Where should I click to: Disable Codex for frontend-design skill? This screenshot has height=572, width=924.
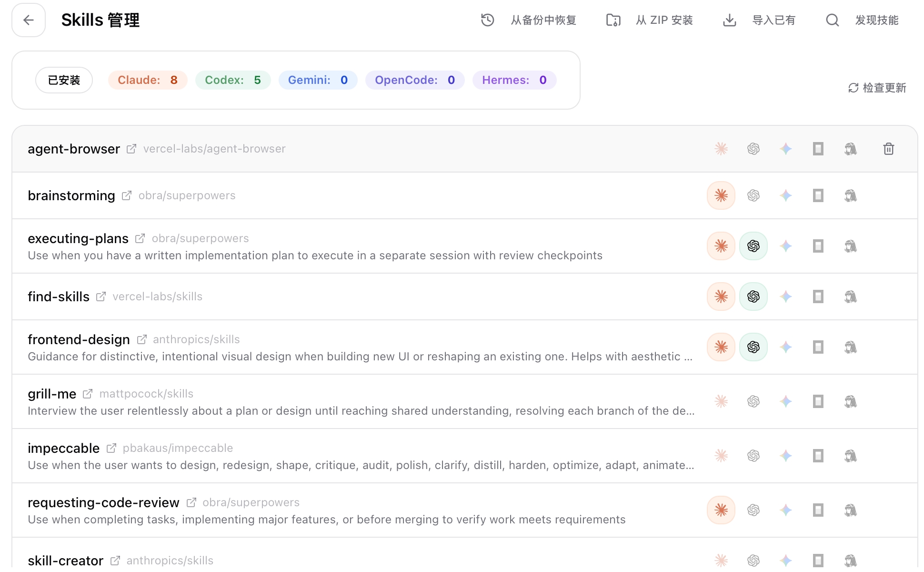click(x=753, y=347)
